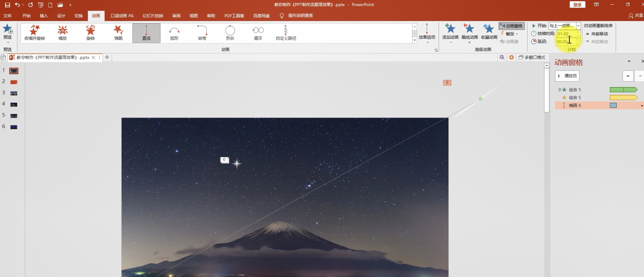Select the 直线 line motion path
This screenshot has width=644, height=277.
pos(146,33)
